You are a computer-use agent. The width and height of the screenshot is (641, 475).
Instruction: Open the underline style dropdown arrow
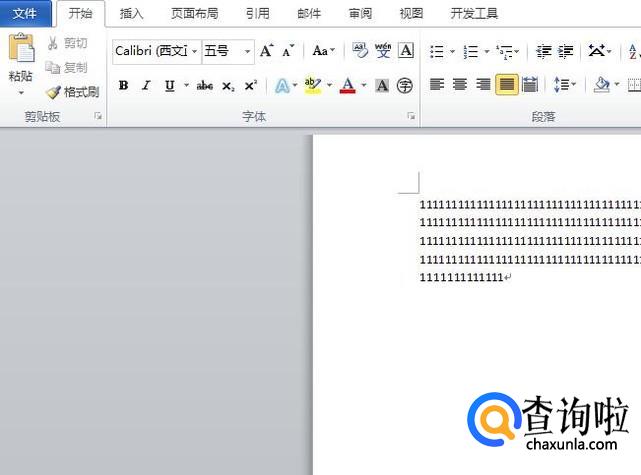[x=186, y=85]
